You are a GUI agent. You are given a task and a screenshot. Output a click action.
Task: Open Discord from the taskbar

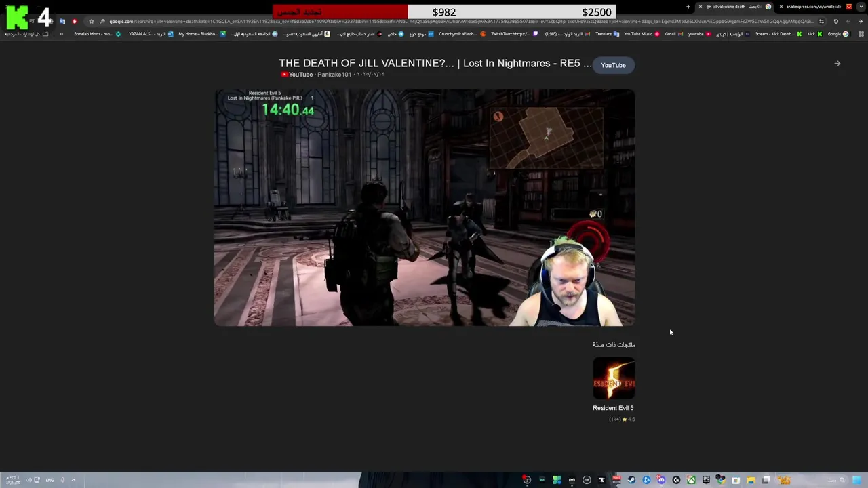[x=661, y=480]
